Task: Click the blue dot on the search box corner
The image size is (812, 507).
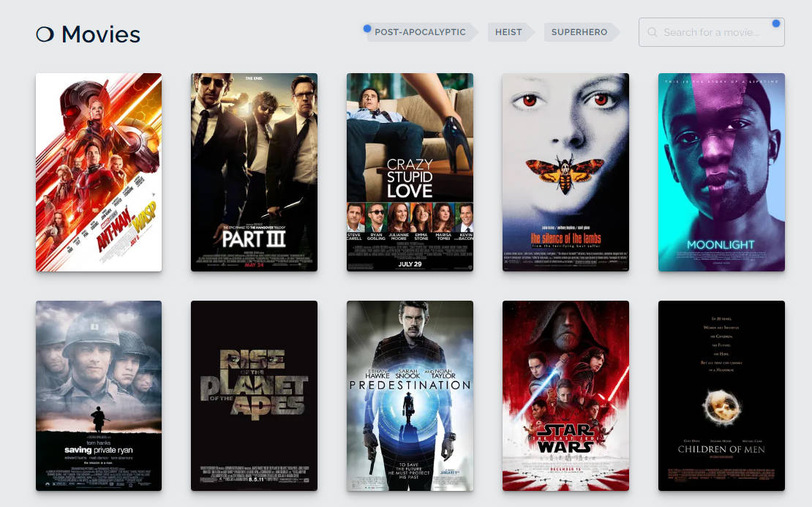Action: tap(775, 23)
